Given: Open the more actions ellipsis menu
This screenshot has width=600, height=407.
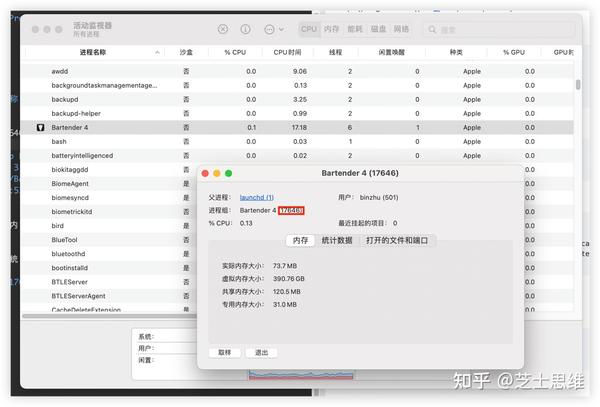Looking at the screenshot, I should [x=274, y=29].
